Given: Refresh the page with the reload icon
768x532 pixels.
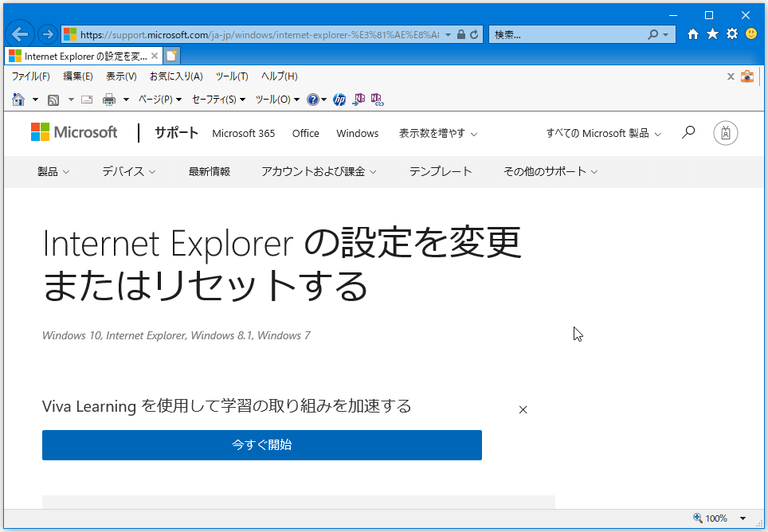Looking at the screenshot, I should (x=475, y=35).
